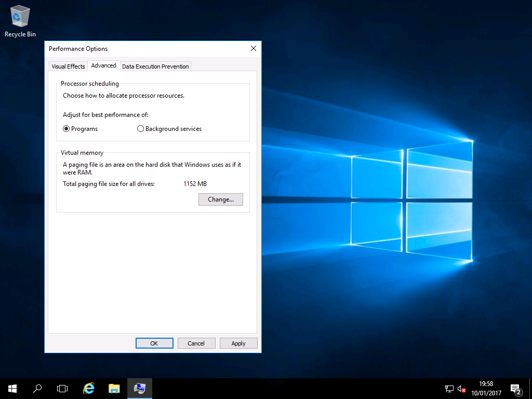
Task: Confirm the dialog with OK
Action: pyautogui.click(x=154, y=343)
